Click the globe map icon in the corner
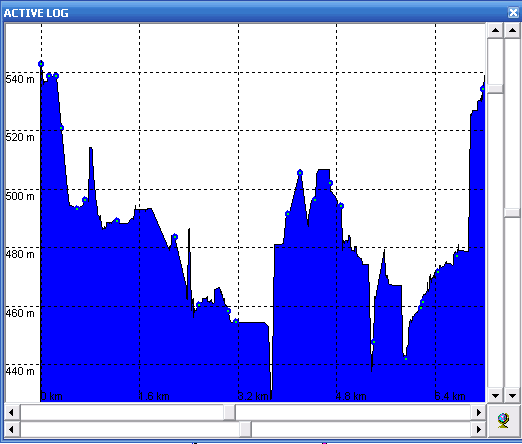This screenshot has width=522, height=444. point(503,420)
